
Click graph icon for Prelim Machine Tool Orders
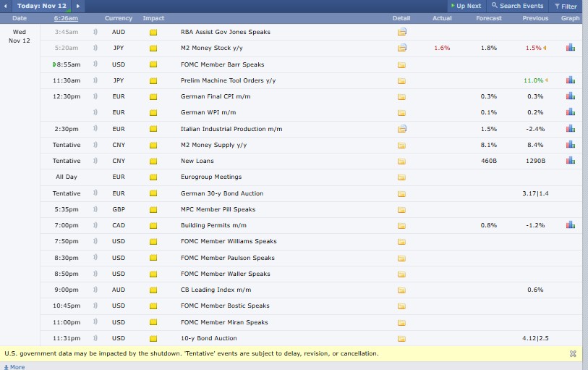coord(570,80)
